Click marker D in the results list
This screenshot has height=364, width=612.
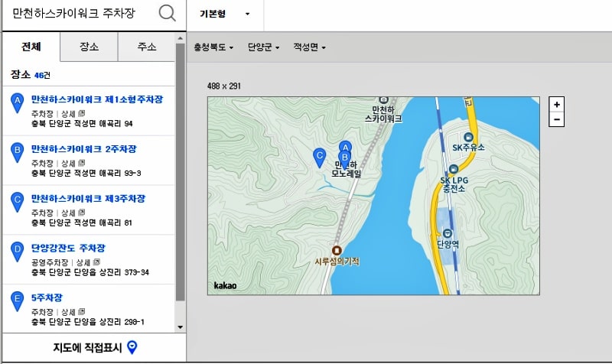(x=17, y=252)
